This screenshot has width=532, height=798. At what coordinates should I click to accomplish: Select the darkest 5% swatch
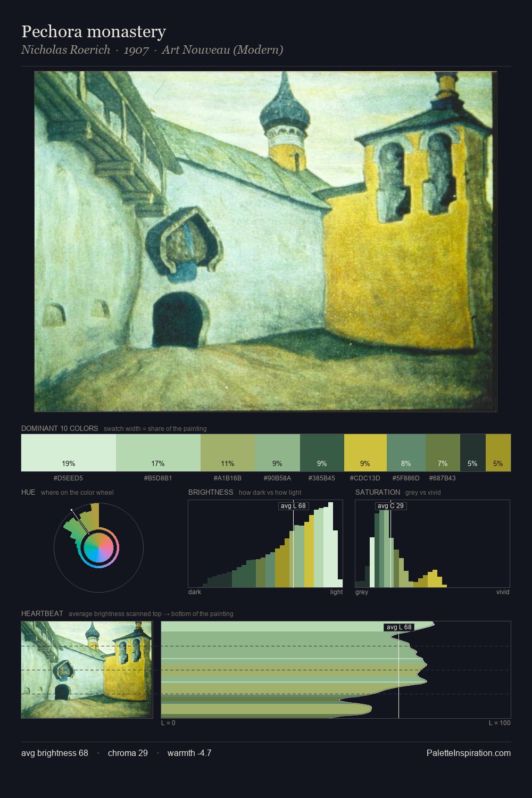(x=473, y=453)
